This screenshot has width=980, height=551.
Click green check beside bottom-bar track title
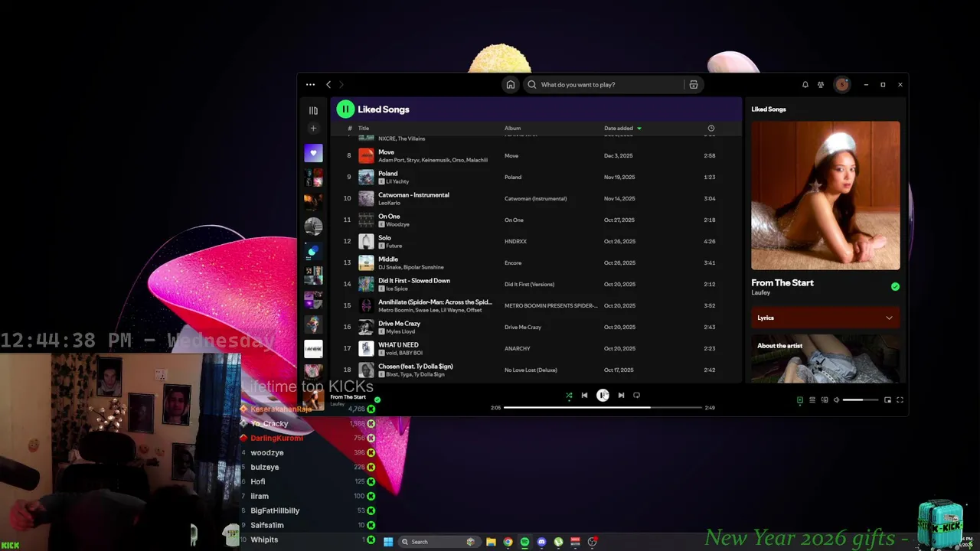[x=377, y=399]
